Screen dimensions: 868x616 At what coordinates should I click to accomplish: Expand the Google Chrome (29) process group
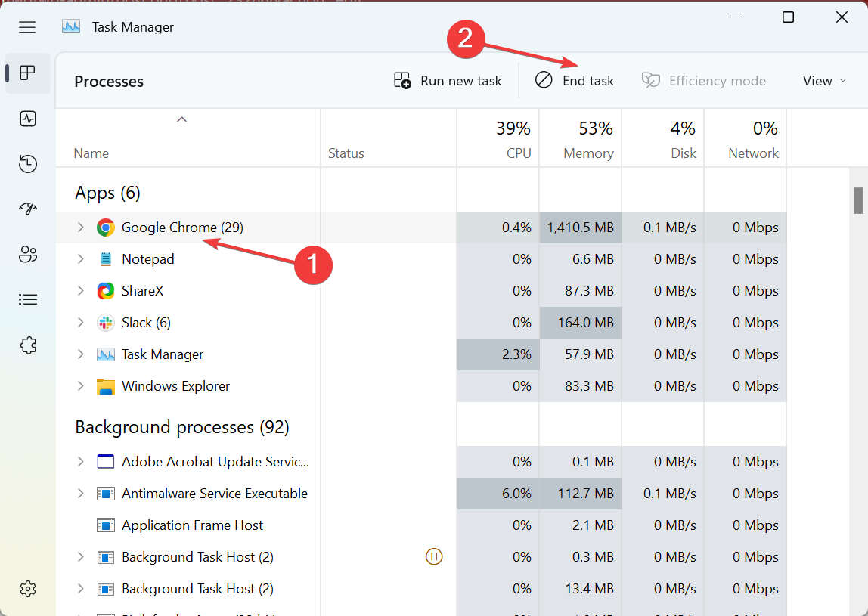tap(81, 228)
